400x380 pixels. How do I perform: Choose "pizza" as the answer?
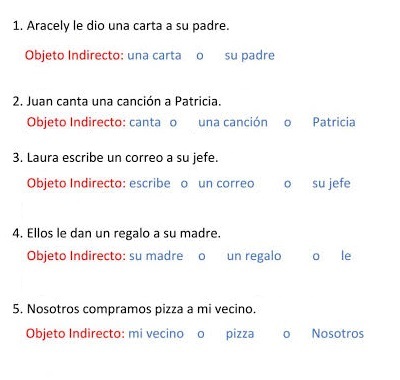tap(240, 334)
